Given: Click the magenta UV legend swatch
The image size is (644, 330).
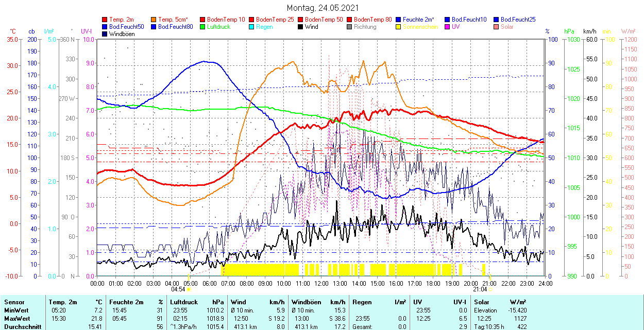Looking at the screenshot, I should point(447,27).
